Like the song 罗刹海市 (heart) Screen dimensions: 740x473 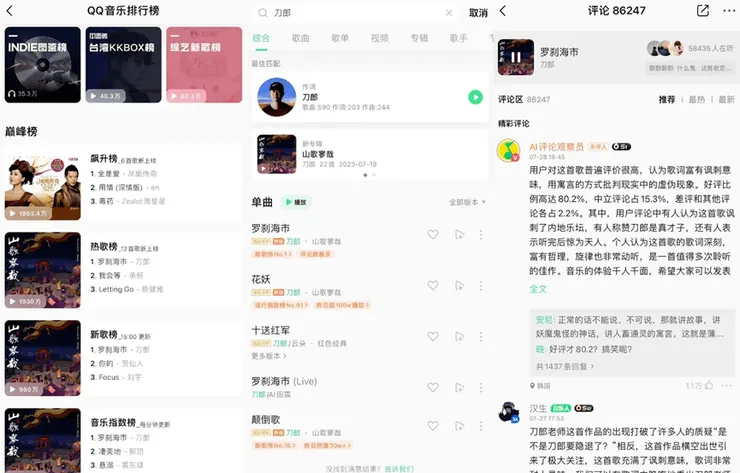point(433,235)
